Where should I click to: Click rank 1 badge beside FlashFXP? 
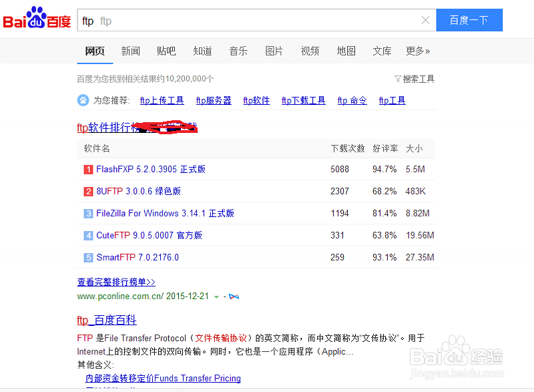pyautogui.click(x=88, y=169)
